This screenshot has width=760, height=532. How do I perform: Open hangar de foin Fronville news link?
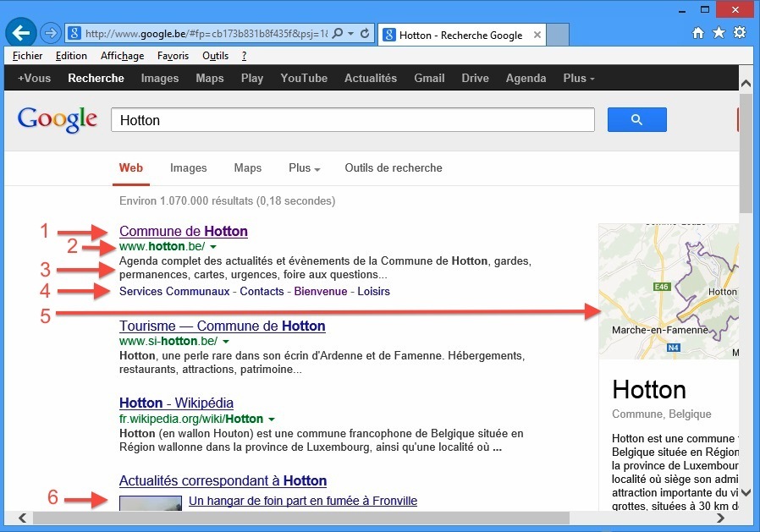pos(303,501)
